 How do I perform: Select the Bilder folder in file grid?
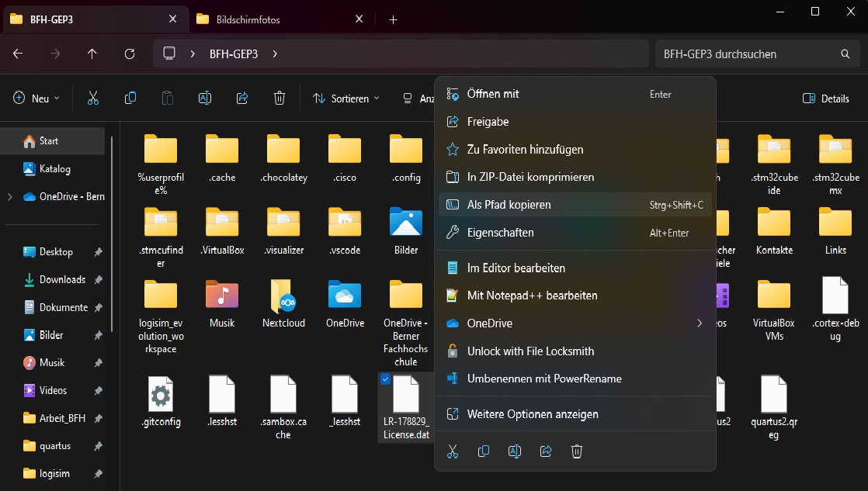pos(406,231)
